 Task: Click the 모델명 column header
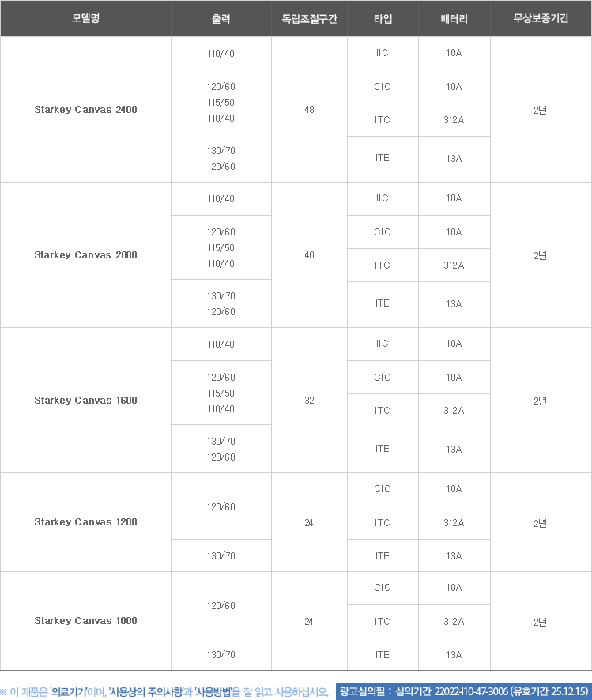[85, 18]
